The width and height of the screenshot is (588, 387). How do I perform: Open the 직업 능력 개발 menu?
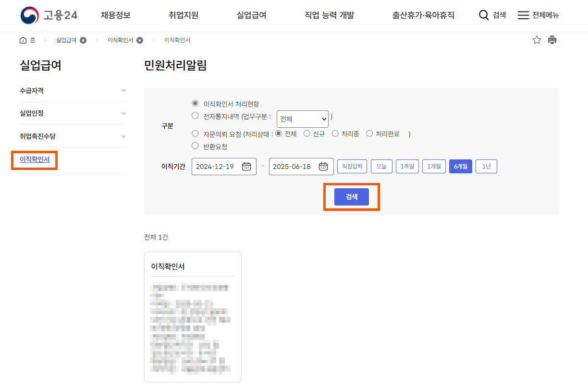pos(330,15)
